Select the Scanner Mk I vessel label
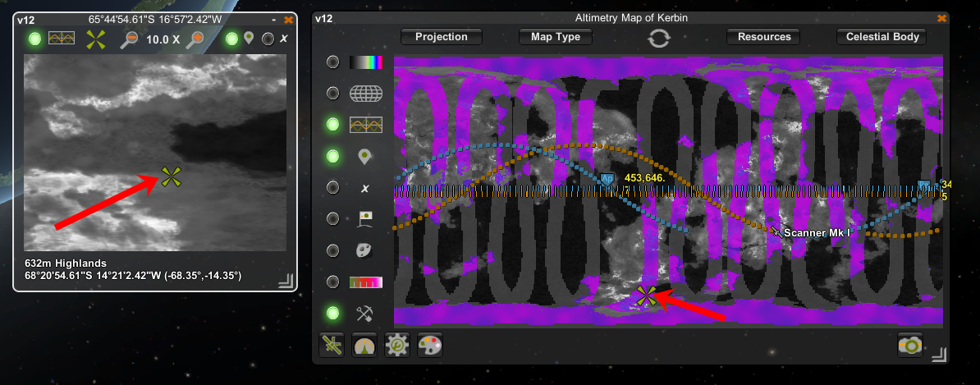 817,232
